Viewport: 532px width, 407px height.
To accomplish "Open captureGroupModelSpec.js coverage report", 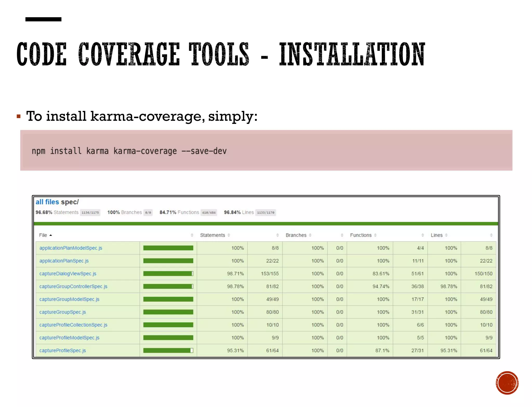I will pos(69,299).
